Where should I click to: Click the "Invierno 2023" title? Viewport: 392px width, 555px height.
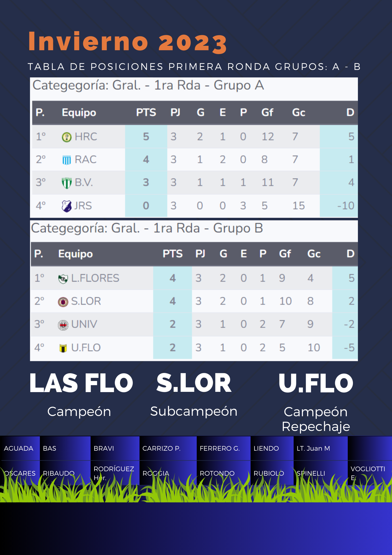[x=128, y=42]
